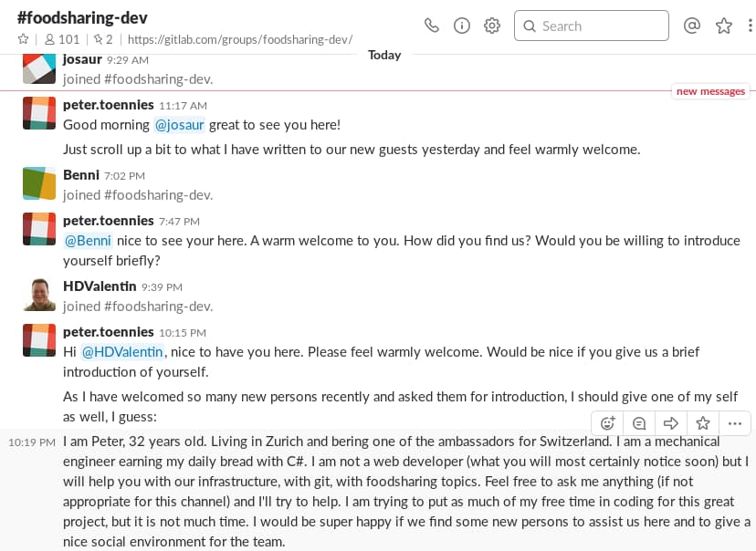Share the message with the arrow icon
The height and width of the screenshot is (551, 756).
[671, 423]
